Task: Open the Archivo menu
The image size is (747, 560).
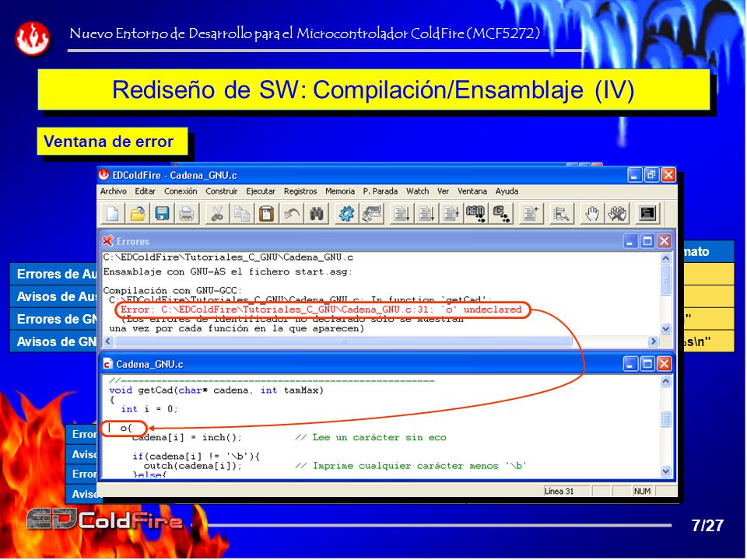Action: 114,191
